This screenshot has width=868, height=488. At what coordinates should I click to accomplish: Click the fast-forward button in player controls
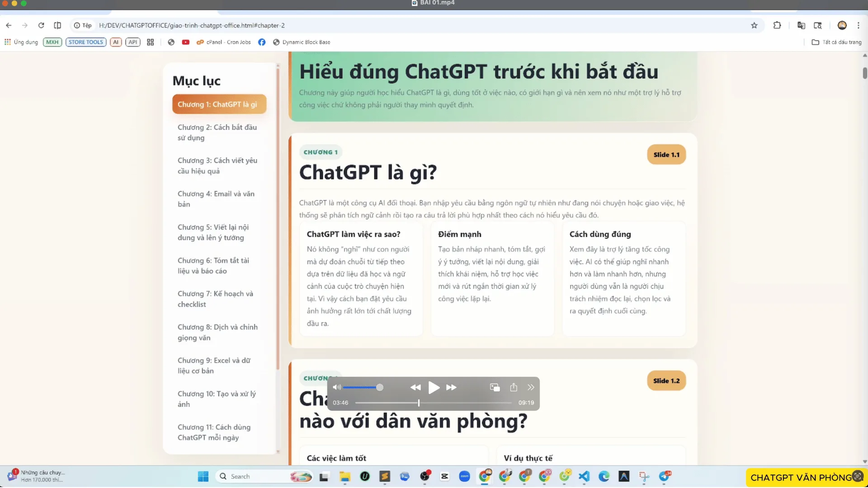coord(451,387)
